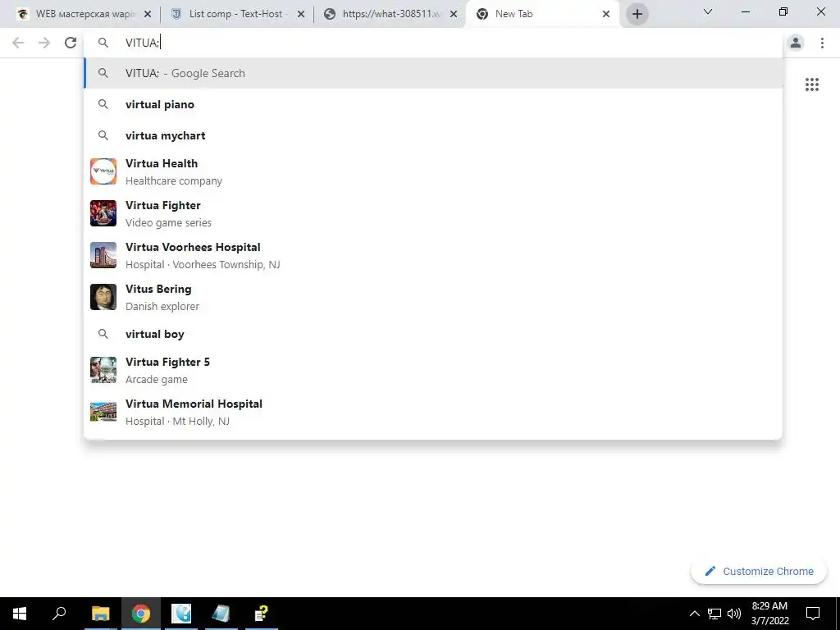Click the search icon beside virtual piano

click(x=103, y=104)
